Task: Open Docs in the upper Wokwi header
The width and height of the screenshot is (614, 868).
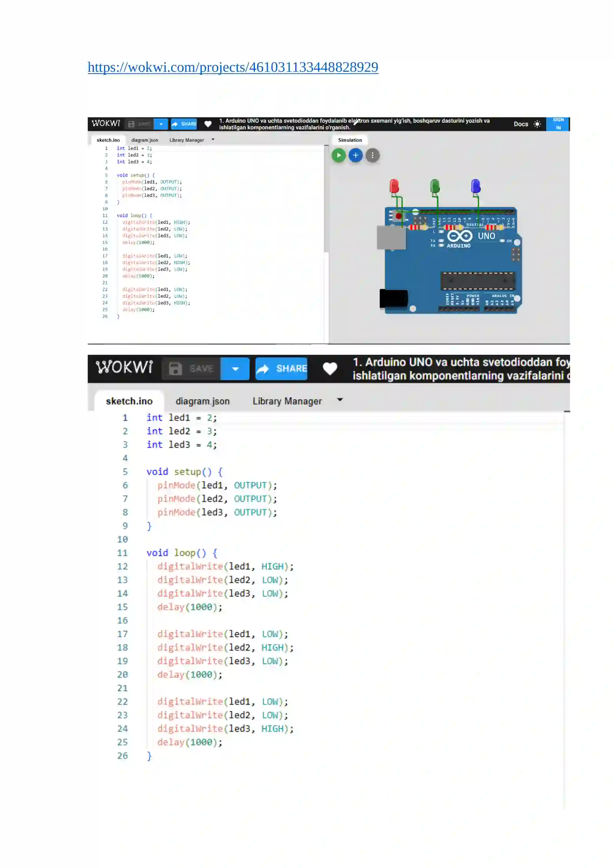Action: (x=521, y=124)
